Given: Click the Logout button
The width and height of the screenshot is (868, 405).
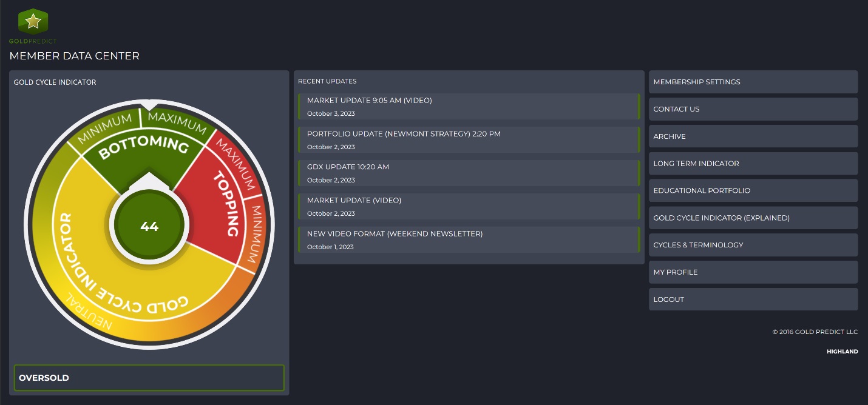Looking at the screenshot, I should tap(753, 300).
